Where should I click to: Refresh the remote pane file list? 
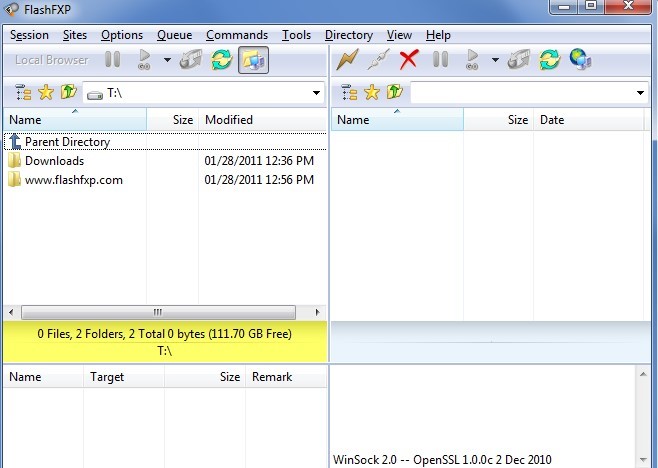click(x=549, y=60)
